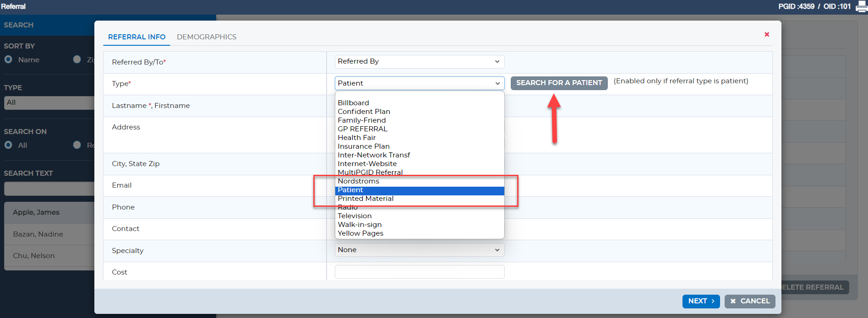This screenshot has height=318, width=868.
Task: Select the Name sort radio button
Action: pos(8,59)
